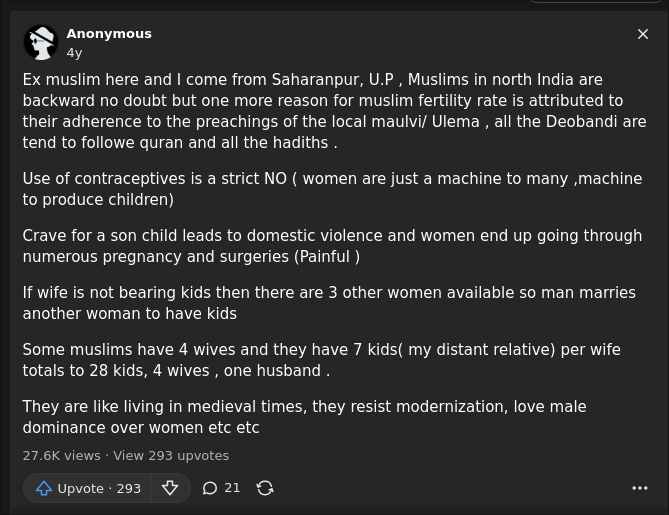The width and height of the screenshot is (669, 515).
Task: Click the Upvote label text
Action: point(81,489)
